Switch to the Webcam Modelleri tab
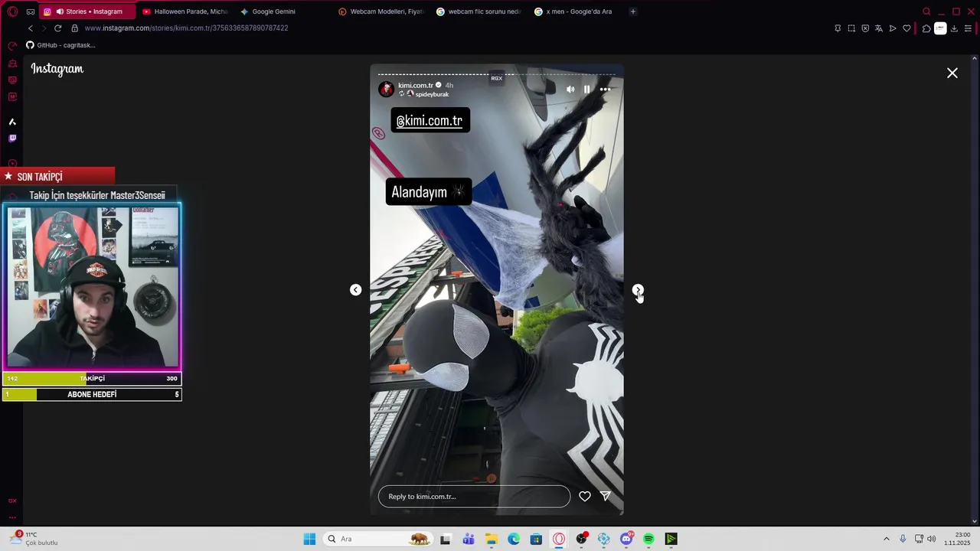The height and width of the screenshot is (551, 980). (x=381, y=11)
